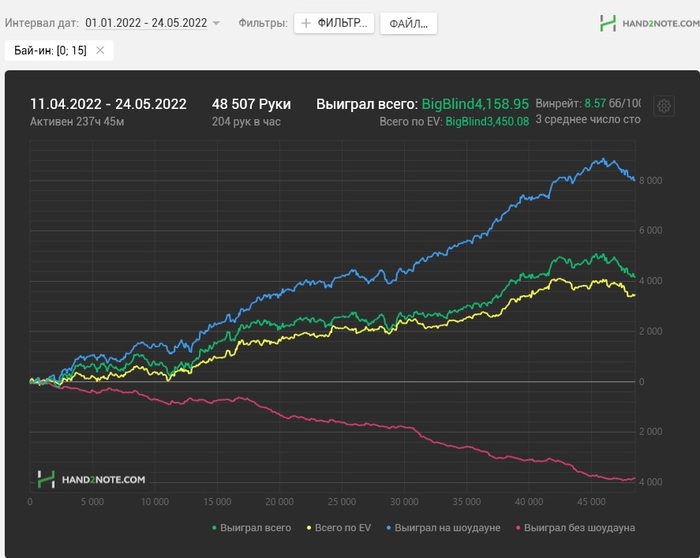Click the date range 01.01.2022 - 24.05.2022
The image size is (700, 558).
point(146,23)
